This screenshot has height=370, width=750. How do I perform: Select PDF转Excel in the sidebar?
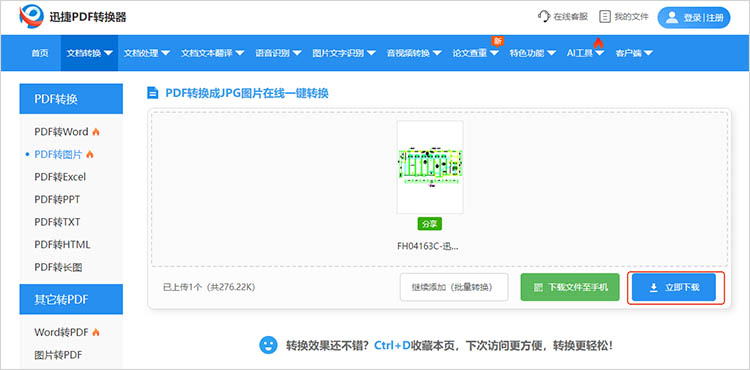(x=60, y=177)
